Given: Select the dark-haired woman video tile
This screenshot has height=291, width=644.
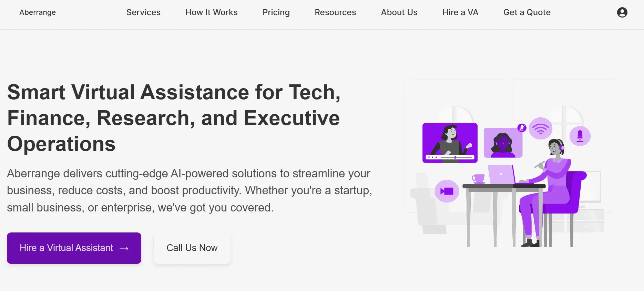Looking at the screenshot, I should (503, 143).
